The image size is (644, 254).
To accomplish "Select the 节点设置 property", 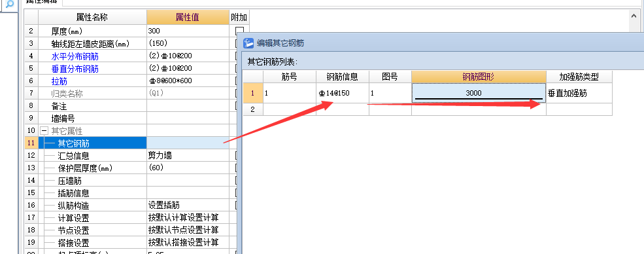I will click(x=92, y=230).
